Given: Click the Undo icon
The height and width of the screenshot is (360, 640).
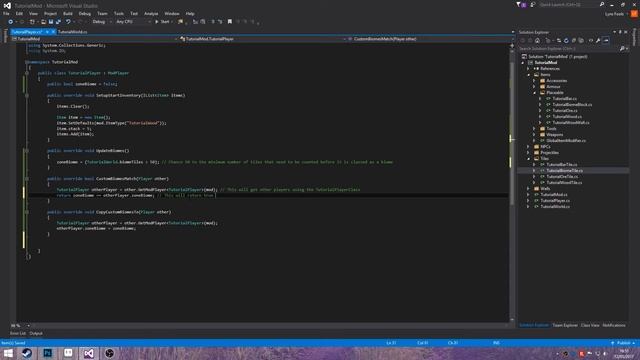Looking at the screenshot, I should pyautogui.click(x=68, y=22).
